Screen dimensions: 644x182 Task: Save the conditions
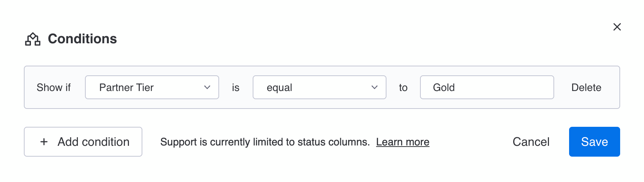coord(594,142)
